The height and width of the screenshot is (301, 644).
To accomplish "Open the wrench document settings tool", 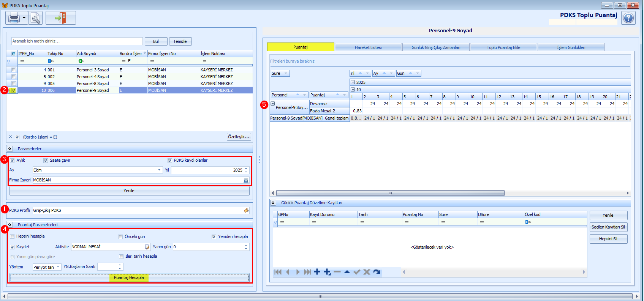I will click(x=35, y=18).
